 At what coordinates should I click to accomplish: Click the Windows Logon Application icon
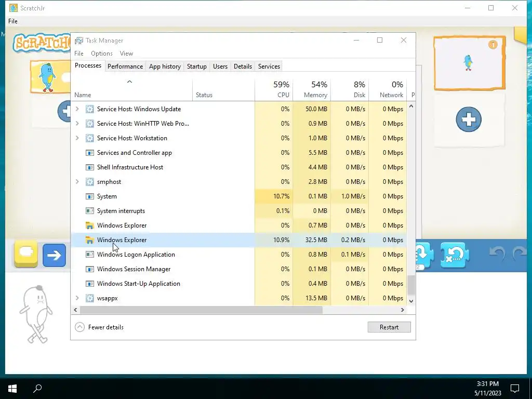pos(89,255)
